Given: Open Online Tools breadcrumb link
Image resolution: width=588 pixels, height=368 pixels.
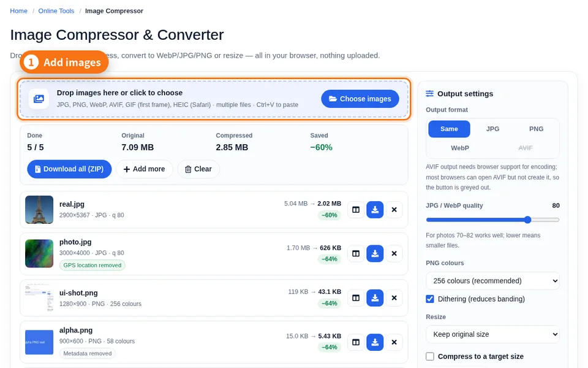Looking at the screenshot, I should click(x=56, y=11).
